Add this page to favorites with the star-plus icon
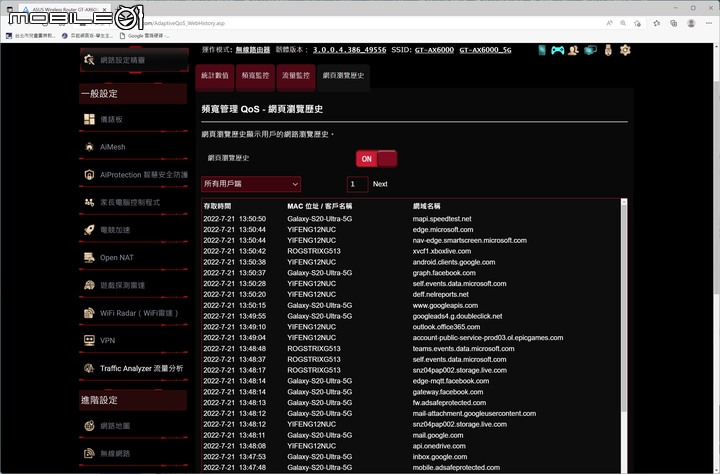 click(637, 23)
